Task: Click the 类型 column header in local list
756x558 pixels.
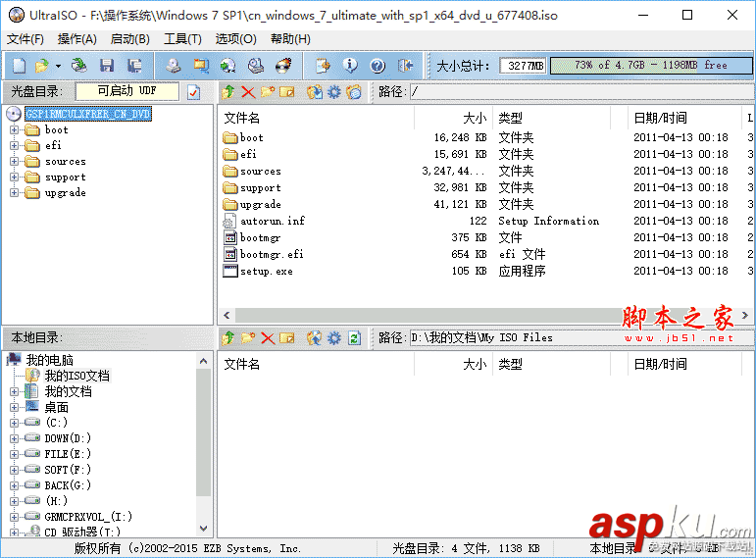Action: tap(551, 365)
